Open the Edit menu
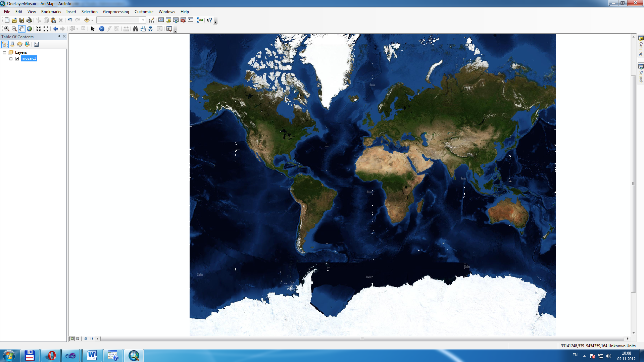 (x=19, y=12)
